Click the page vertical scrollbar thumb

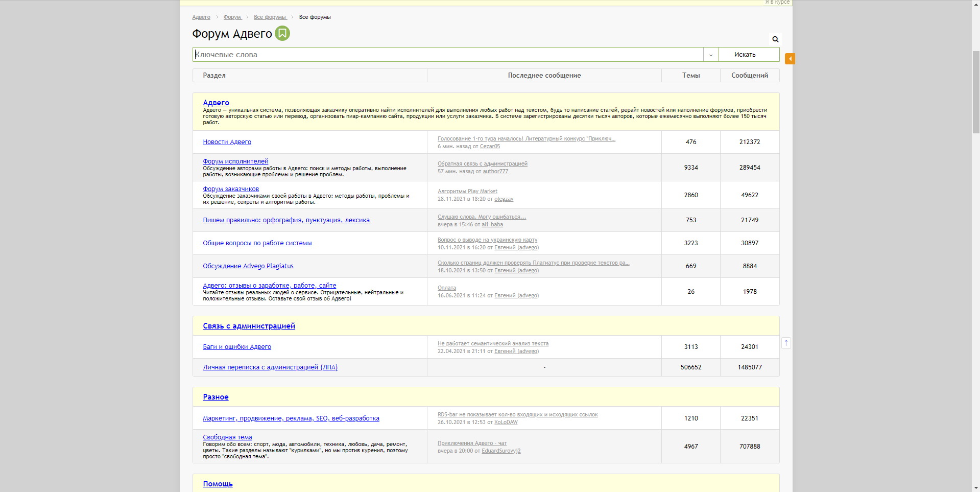point(976,92)
